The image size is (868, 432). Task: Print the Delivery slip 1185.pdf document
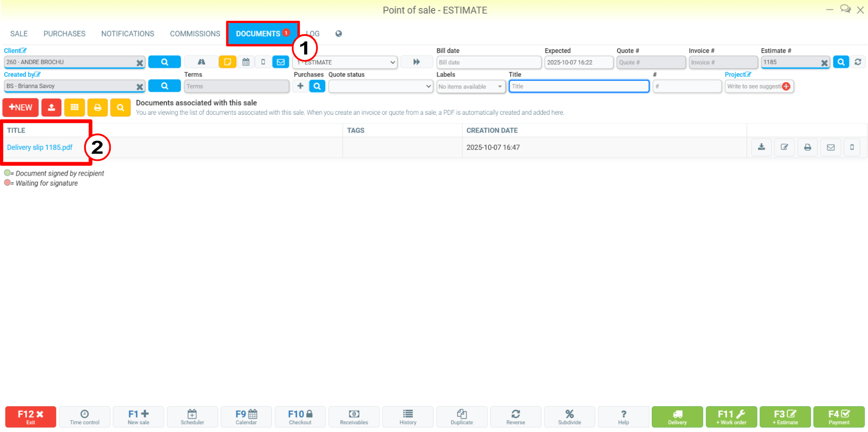coord(807,147)
